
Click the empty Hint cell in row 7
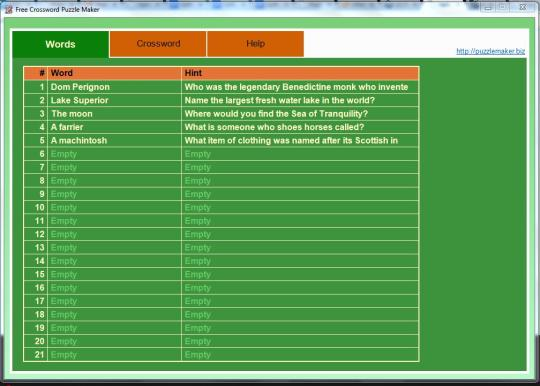(300, 167)
